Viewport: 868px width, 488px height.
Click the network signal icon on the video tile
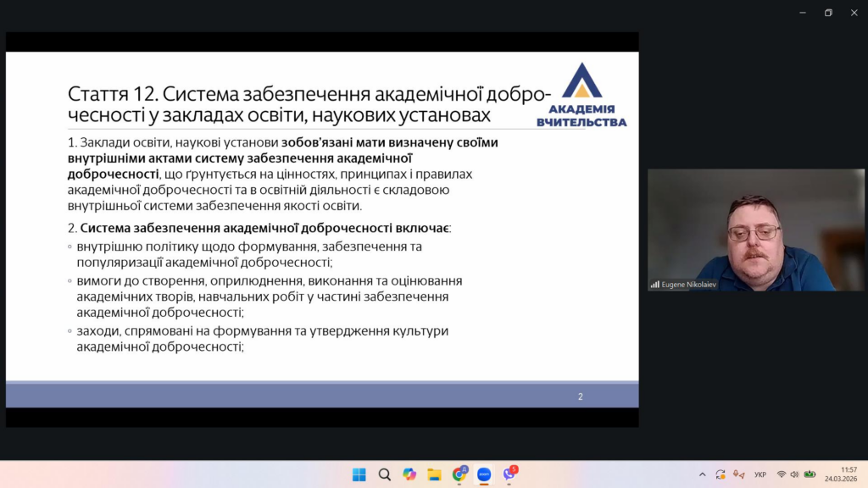(654, 285)
